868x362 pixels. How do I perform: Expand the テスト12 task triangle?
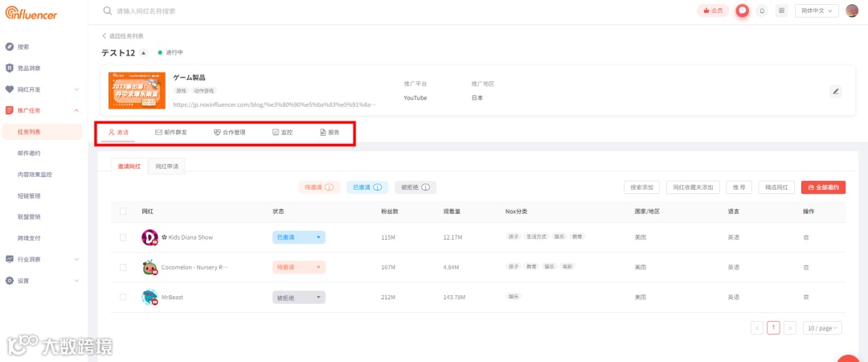(143, 52)
